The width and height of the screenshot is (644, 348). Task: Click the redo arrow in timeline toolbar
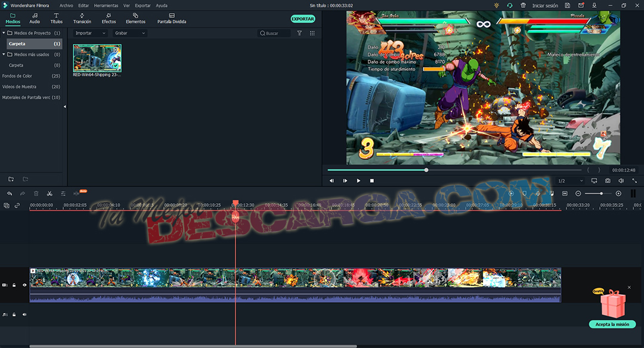tap(23, 193)
